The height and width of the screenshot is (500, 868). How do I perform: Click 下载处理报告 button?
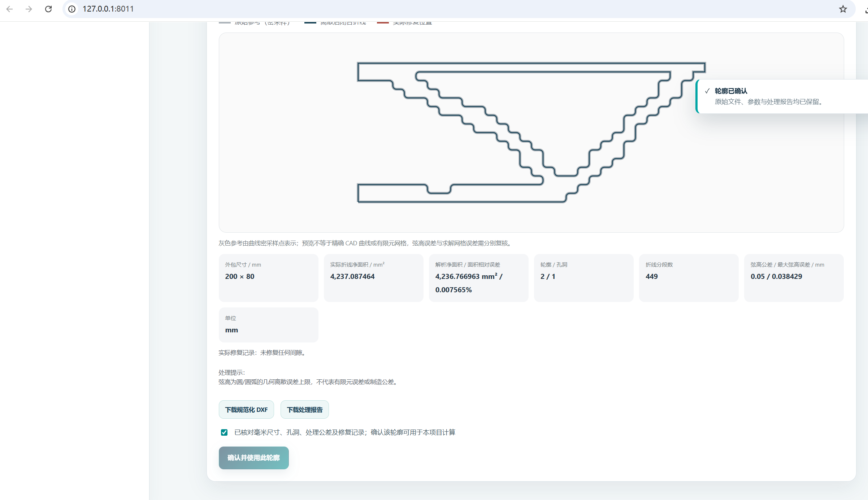click(305, 410)
